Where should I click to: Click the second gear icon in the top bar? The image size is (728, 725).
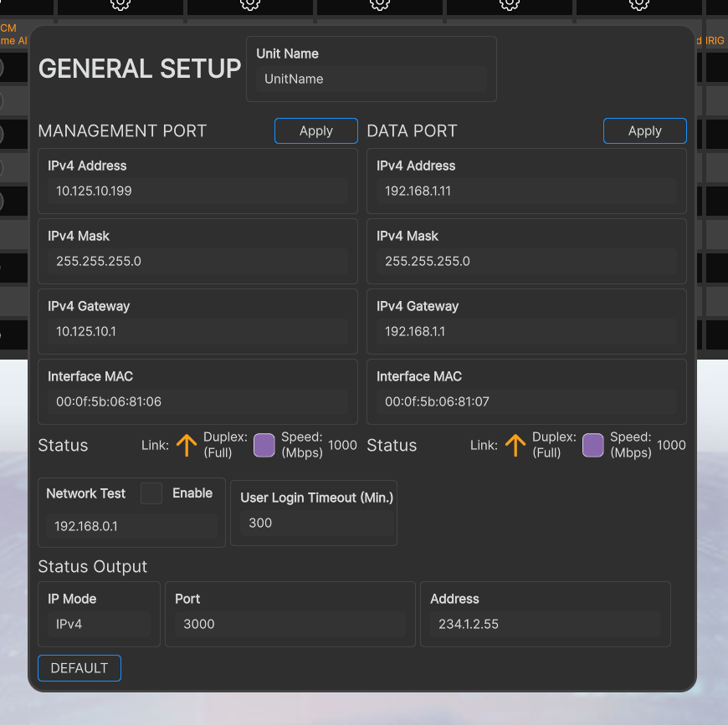click(249, 5)
